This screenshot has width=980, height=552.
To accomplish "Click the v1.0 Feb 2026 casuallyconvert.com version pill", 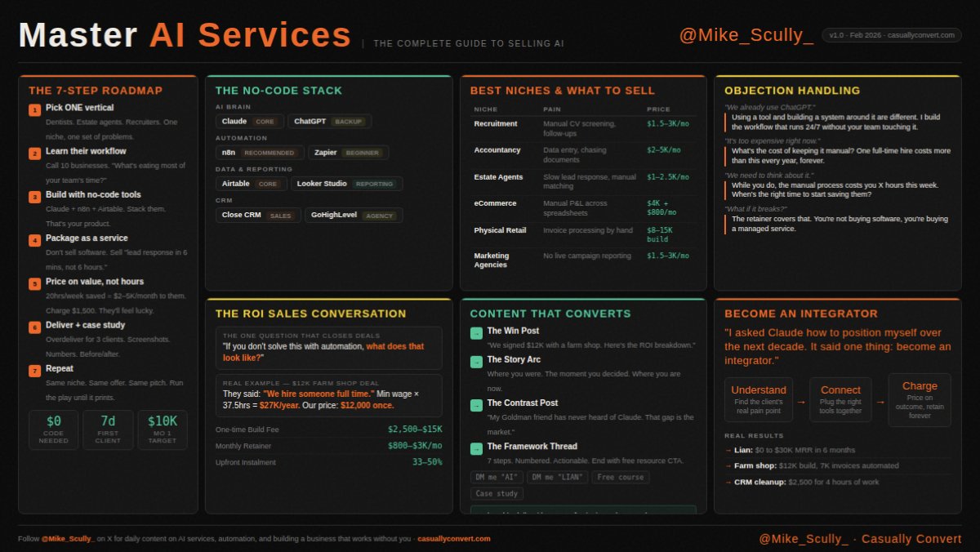I will 892,35.
